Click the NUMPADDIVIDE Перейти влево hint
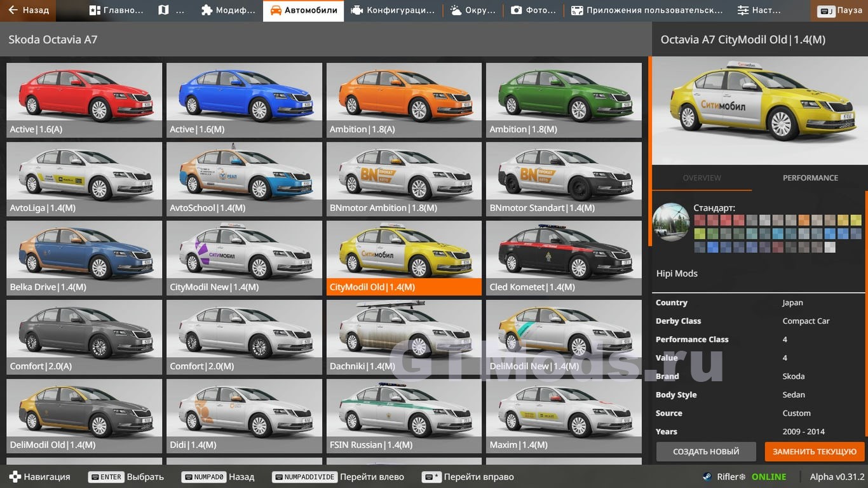868x488 pixels. coord(337,477)
